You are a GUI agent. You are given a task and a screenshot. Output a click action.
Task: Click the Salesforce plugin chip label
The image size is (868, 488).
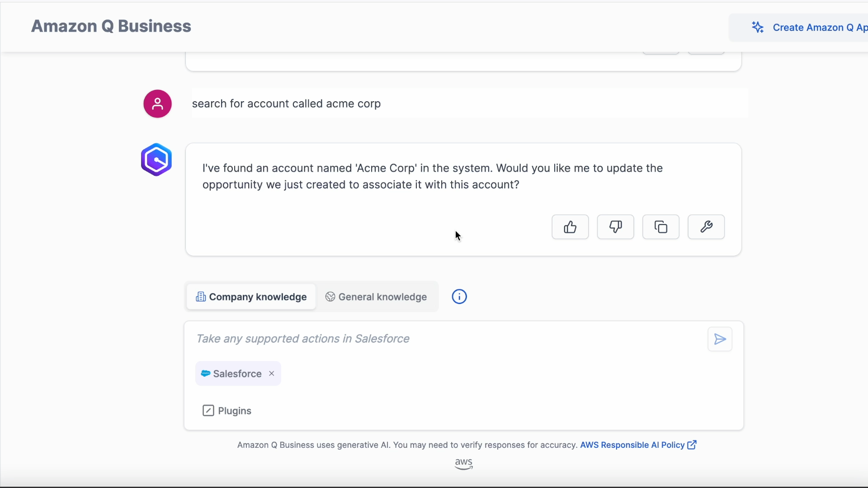coord(237,374)
